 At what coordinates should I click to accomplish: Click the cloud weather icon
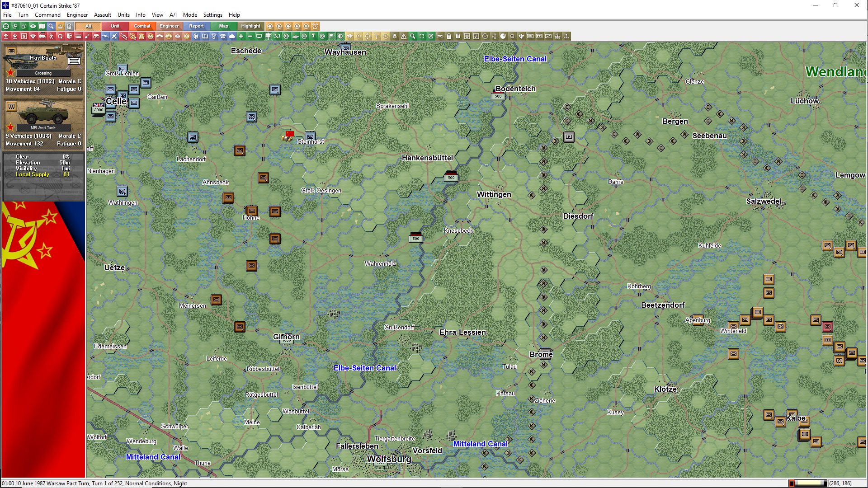[x=232, y=36]
